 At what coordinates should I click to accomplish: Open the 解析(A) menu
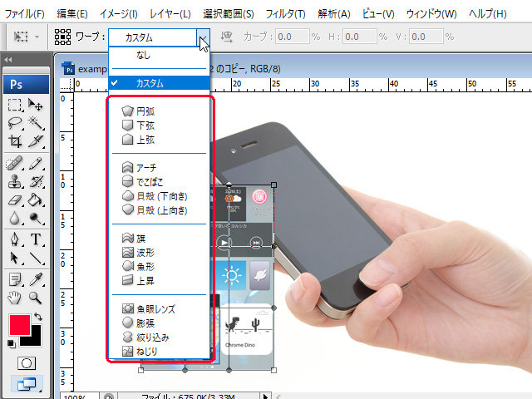point(334,14)
